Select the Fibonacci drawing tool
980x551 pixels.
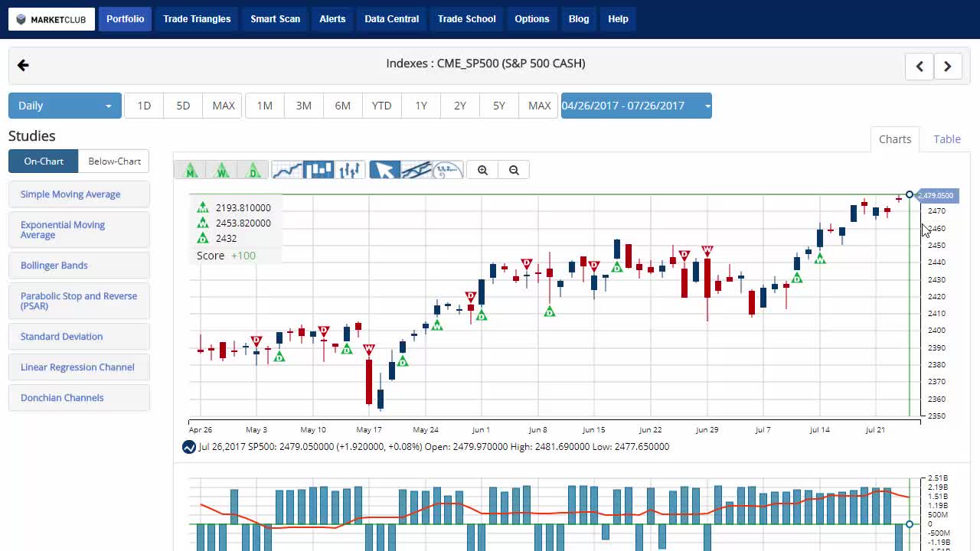pyautogui.click(x=447, y=170)
